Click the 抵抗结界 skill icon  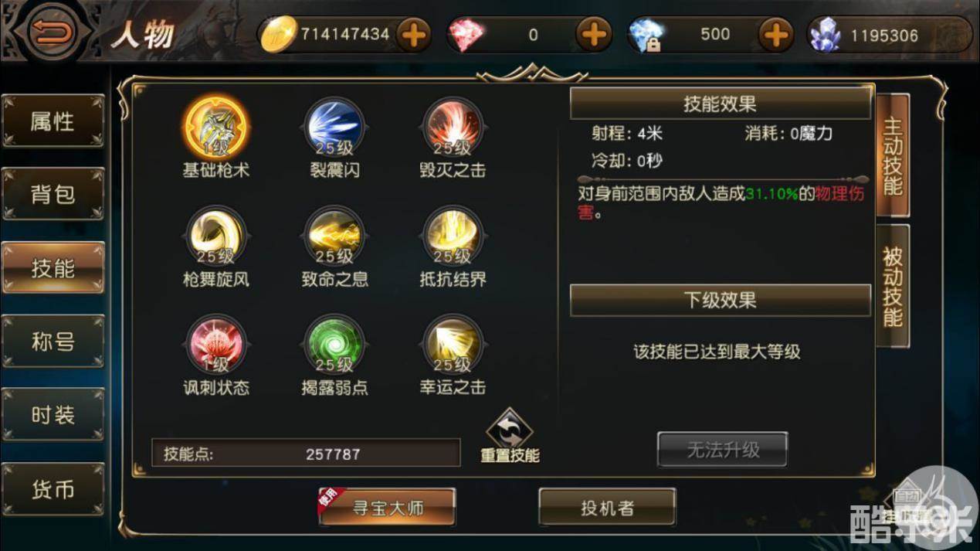pos(453,236)
